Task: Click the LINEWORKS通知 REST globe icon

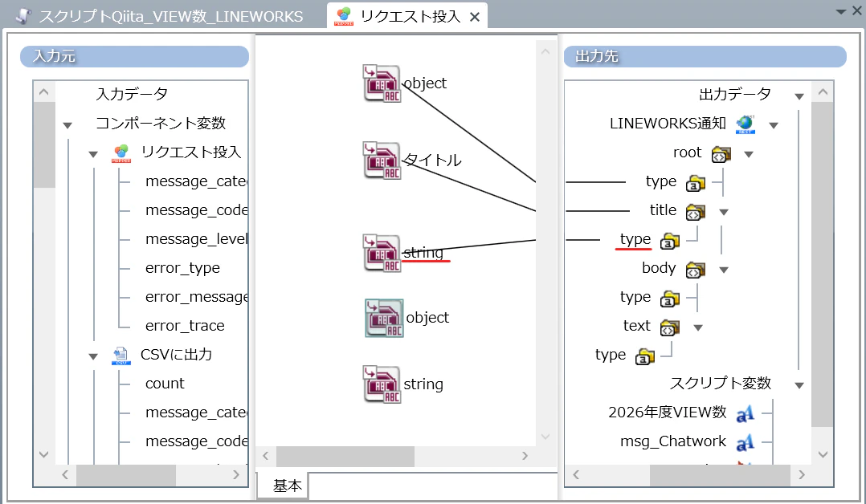Action: [x=745, y=124]
